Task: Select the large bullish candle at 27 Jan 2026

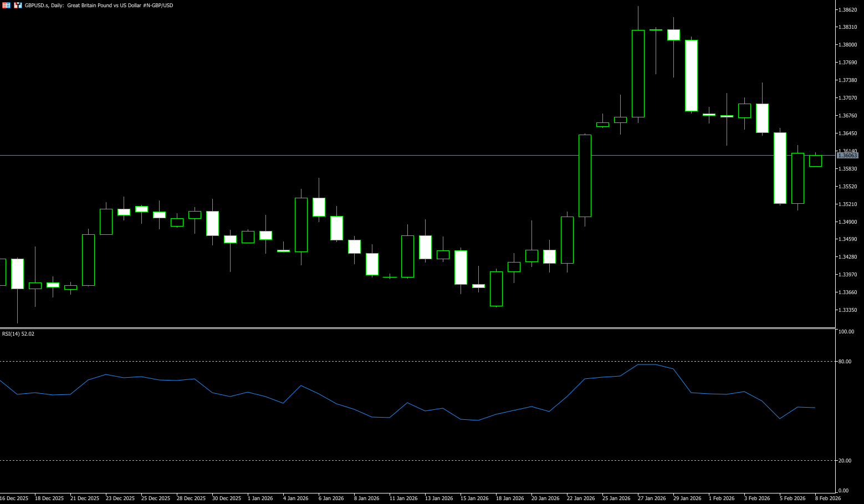Action: pyautogui.click(x=638, y=74)
